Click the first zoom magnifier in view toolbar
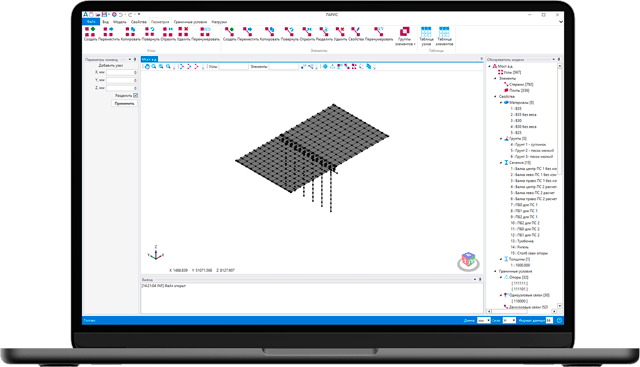The width and height of the screenshot is (640, 367). point(154,67)
